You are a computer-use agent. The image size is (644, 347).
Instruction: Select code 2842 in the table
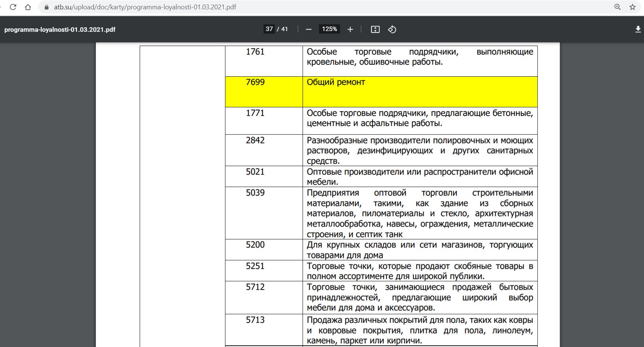(x=255, y=140)
